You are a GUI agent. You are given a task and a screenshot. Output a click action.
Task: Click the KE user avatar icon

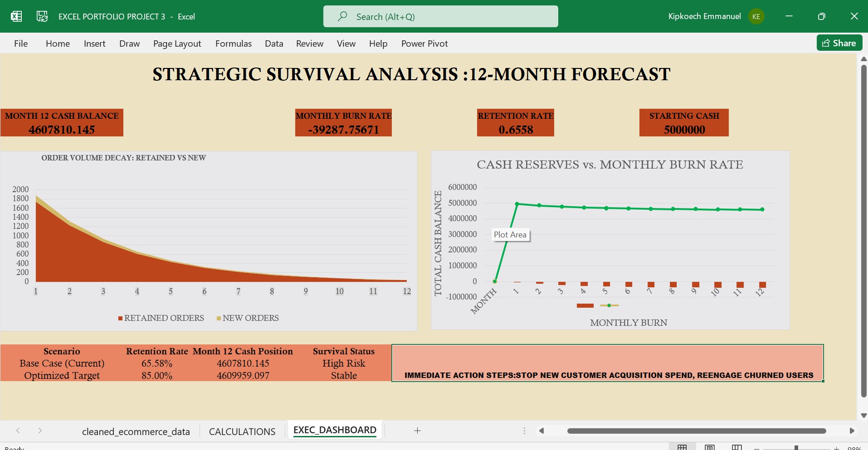click(756, 16)
